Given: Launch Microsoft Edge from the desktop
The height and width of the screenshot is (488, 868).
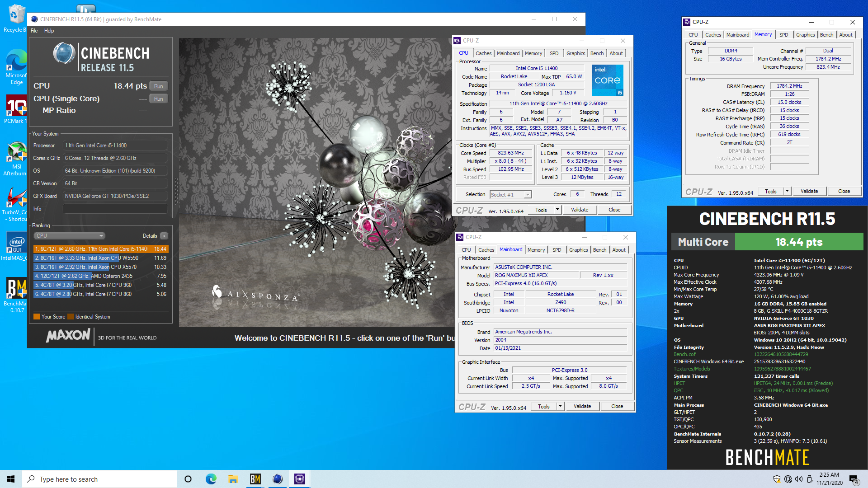Looking at the screenshot, I should coord(16,67).
